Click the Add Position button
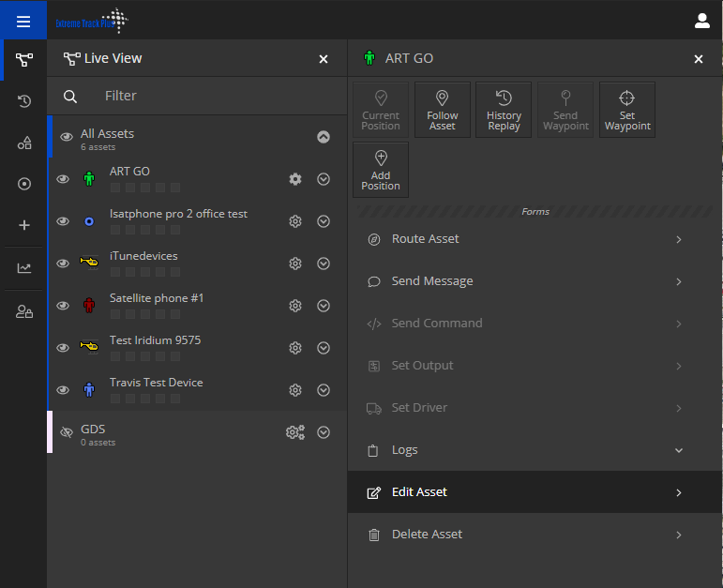 [x=381, y=170]
